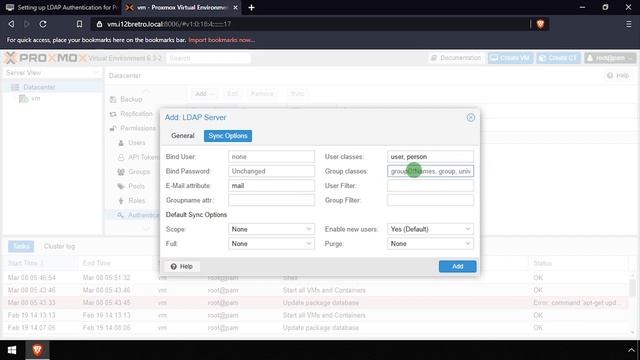
Task: Select the Sync Options tab
Action: click(x=228, y=136)
